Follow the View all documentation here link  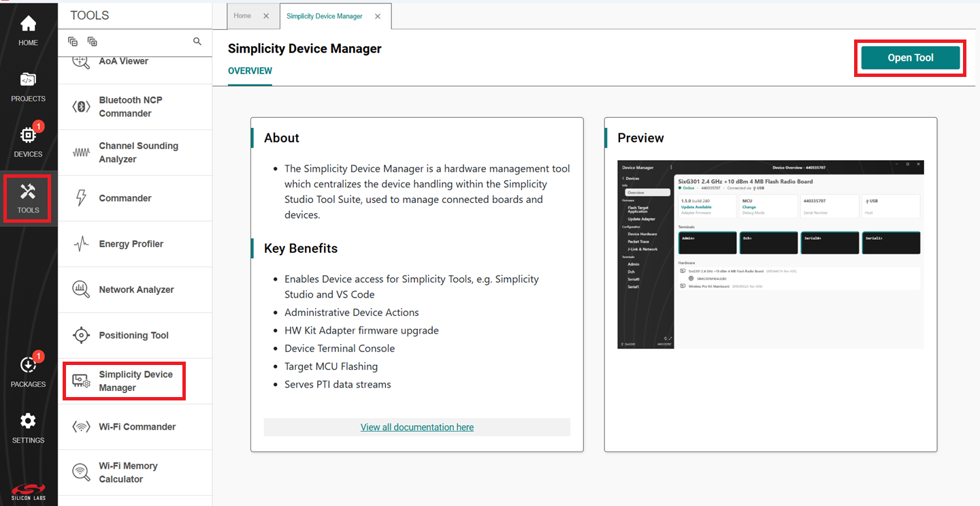coord(416,427)
